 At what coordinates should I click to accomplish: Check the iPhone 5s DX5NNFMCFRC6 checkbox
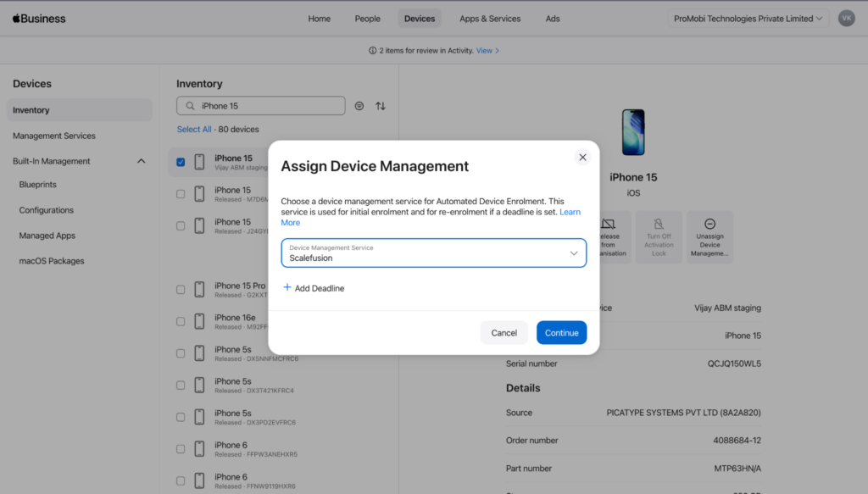[181, 353]
